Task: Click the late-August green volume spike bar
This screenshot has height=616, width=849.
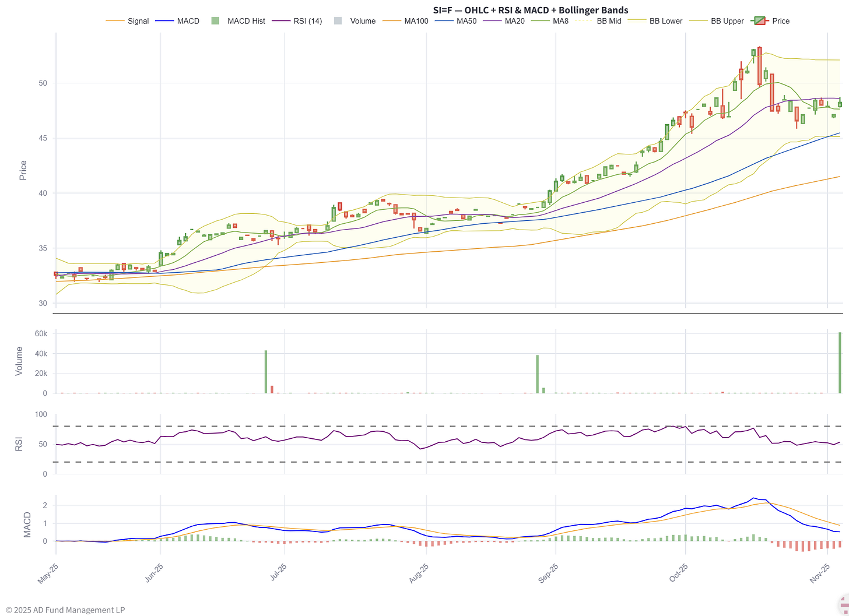Action: click(x=538, y=374)
